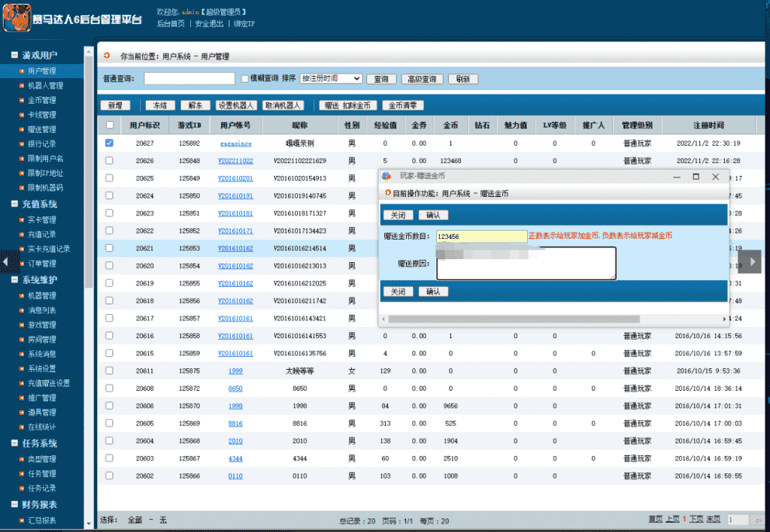
Task: Click the 赠送金币数目 input field
Action: (x=482, y=236)
